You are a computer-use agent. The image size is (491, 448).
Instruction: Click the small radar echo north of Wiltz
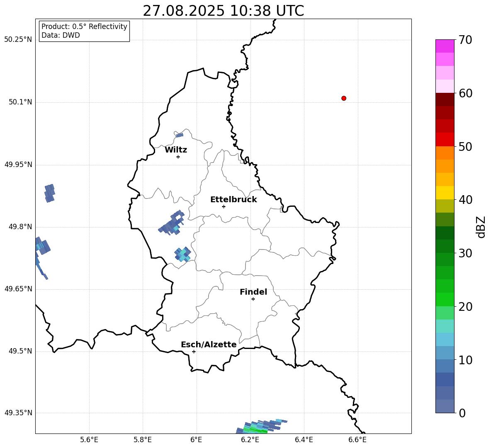180,135
